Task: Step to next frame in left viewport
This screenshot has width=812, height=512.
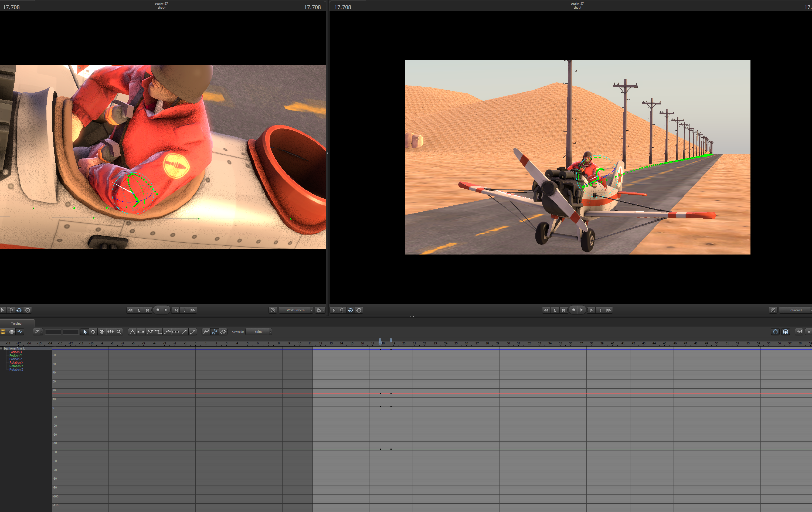Action: pos(176,310)
